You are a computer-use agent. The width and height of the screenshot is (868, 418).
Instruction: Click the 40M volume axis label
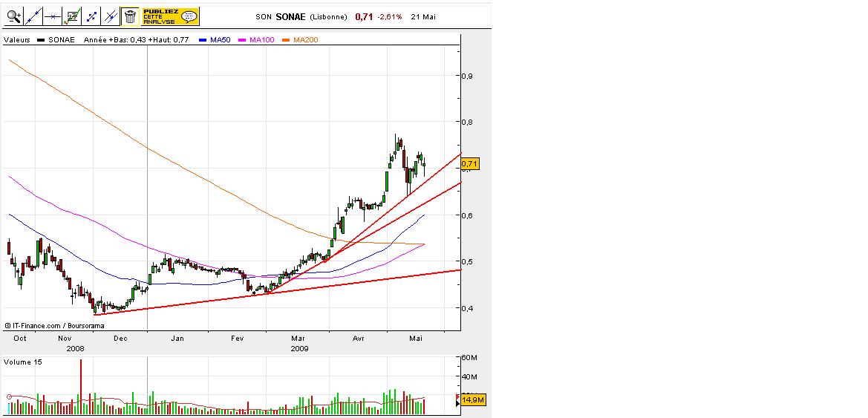click(x=470, y=377)
